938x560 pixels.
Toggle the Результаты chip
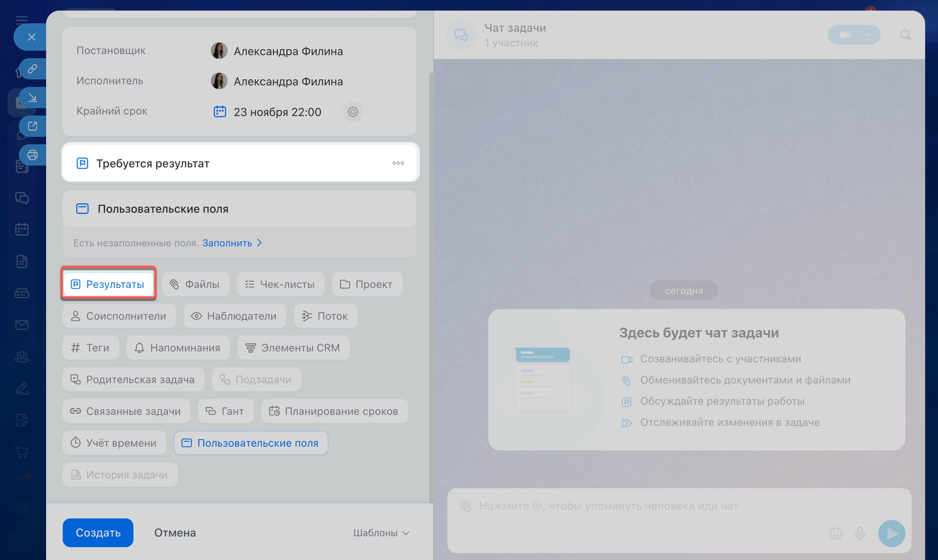click(x=108, y=284)
